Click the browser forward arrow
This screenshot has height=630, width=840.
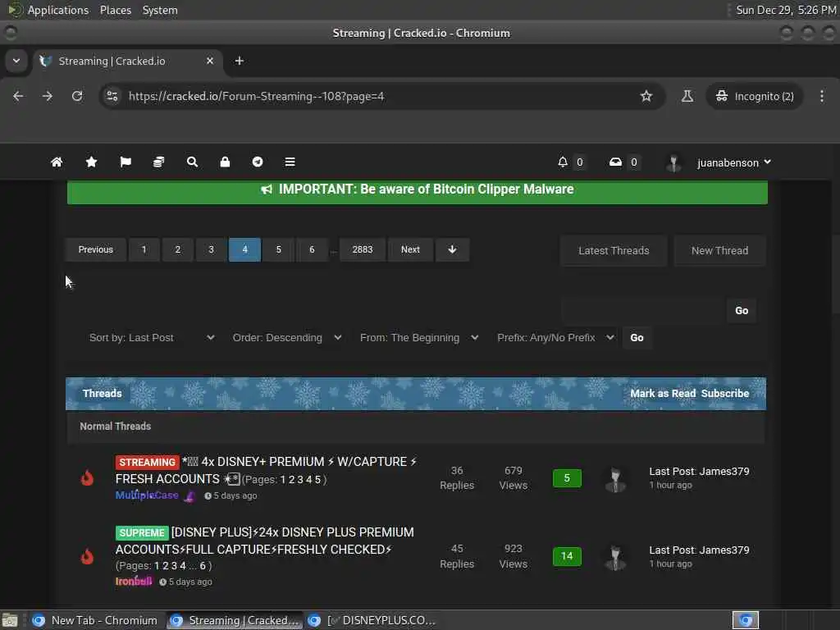click(x=48, y=96)
